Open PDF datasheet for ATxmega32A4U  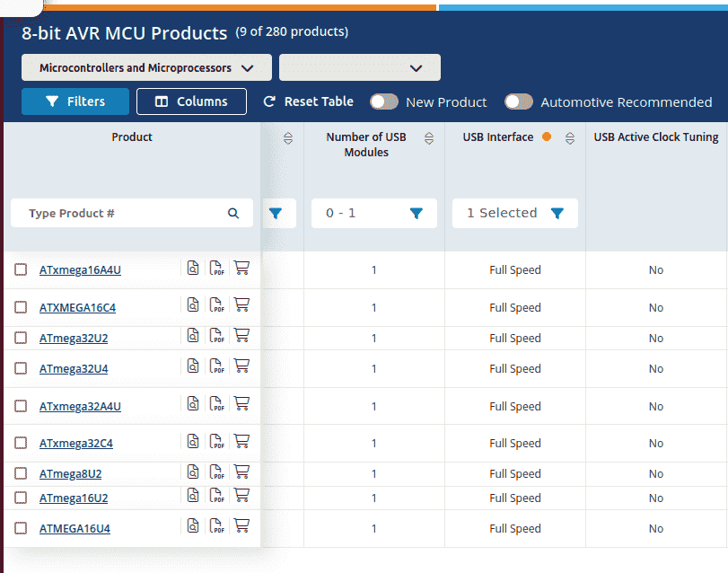point(217,403)
